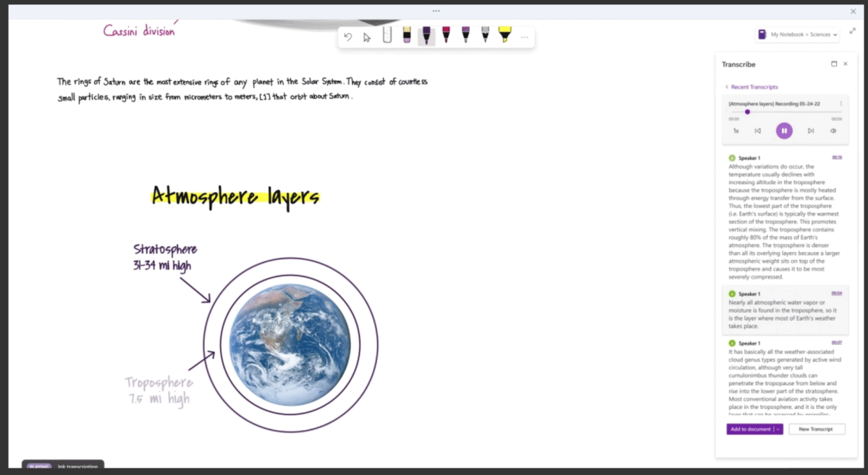Jump to the 00:07 timestamp
The width and height of the screenshot is (868, 475).
click(x=836, y=342)
